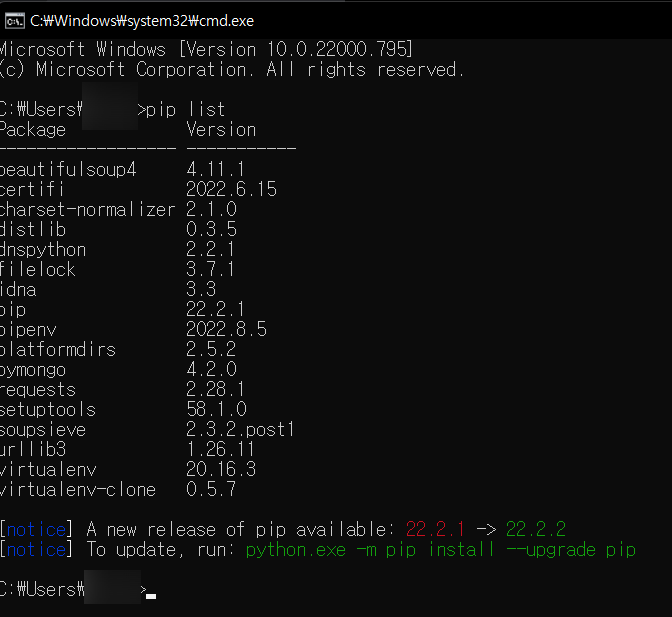Click pip version 22.2.1 in the list

click(216, 309)
